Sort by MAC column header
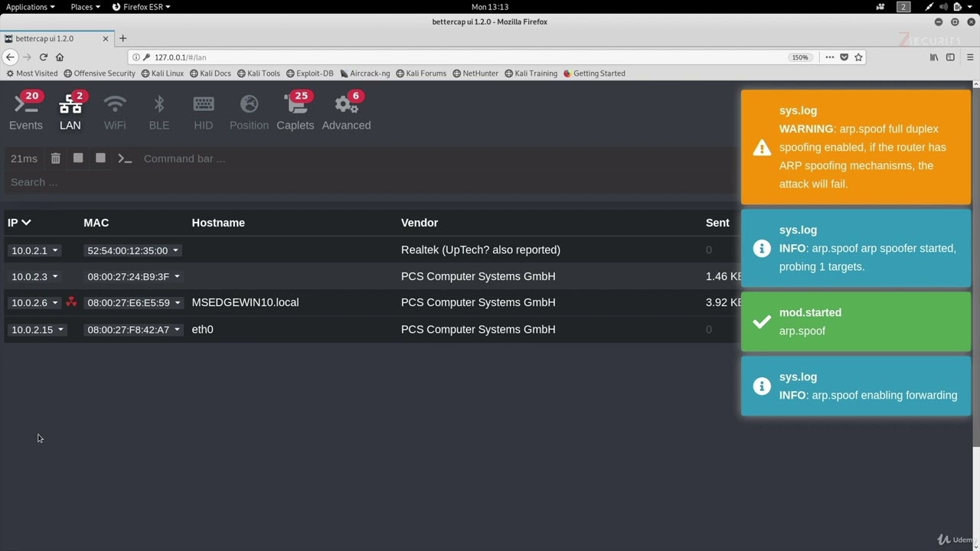Screen dimensions: 980x551 coord(96,223)
